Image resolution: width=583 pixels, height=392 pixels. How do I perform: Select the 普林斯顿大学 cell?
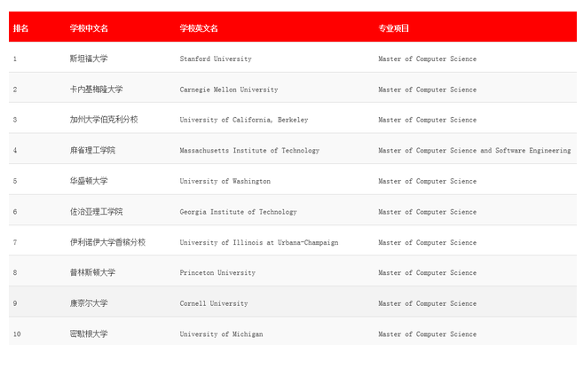pyautogui.click(x=92, y=273)
